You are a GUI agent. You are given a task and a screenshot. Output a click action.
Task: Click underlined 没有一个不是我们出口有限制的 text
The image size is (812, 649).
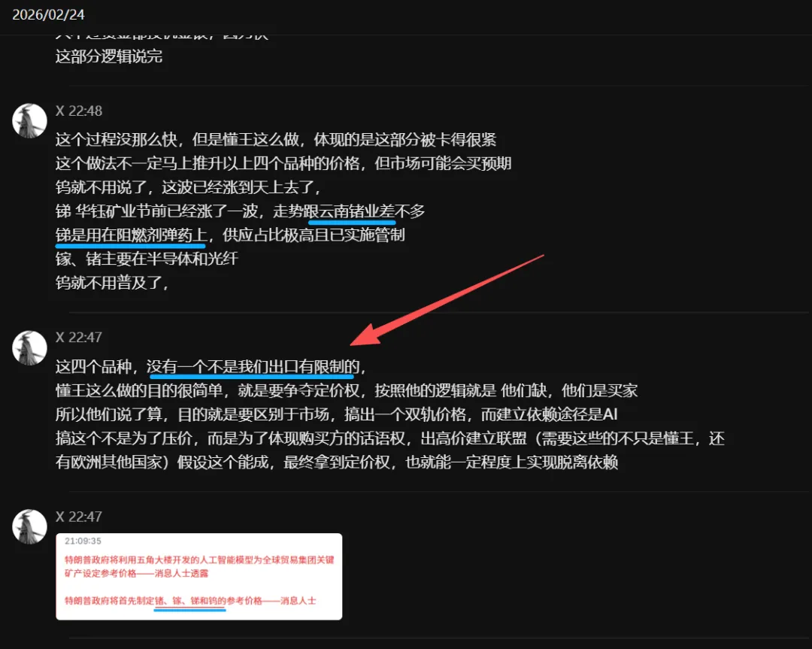pyautogui.click(x=253, y=367)
